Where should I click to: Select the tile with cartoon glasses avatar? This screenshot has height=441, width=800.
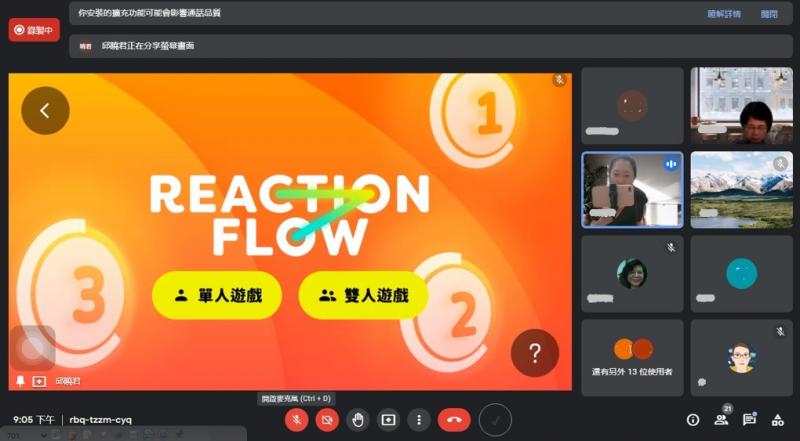pyautogui.click(x=742, y=358)
